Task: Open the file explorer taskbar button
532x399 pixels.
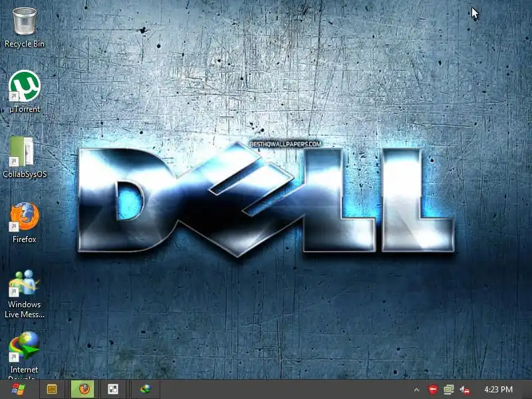Action: tap(52, 389)
